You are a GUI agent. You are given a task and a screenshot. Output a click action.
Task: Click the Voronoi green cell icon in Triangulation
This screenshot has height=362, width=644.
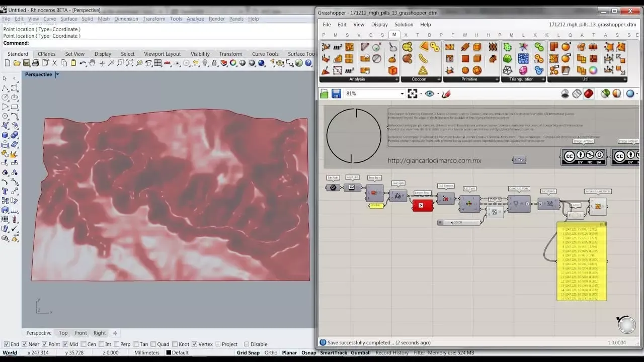[x=507, y=46]
